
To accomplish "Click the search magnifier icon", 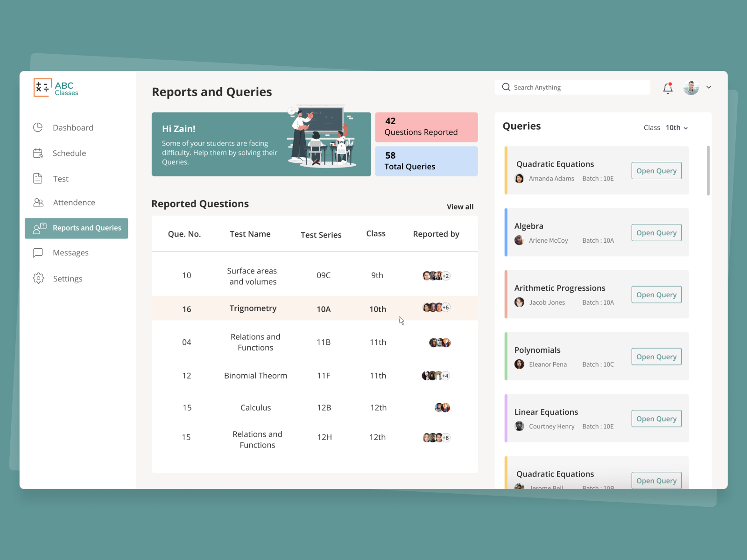I will point(506,87).
